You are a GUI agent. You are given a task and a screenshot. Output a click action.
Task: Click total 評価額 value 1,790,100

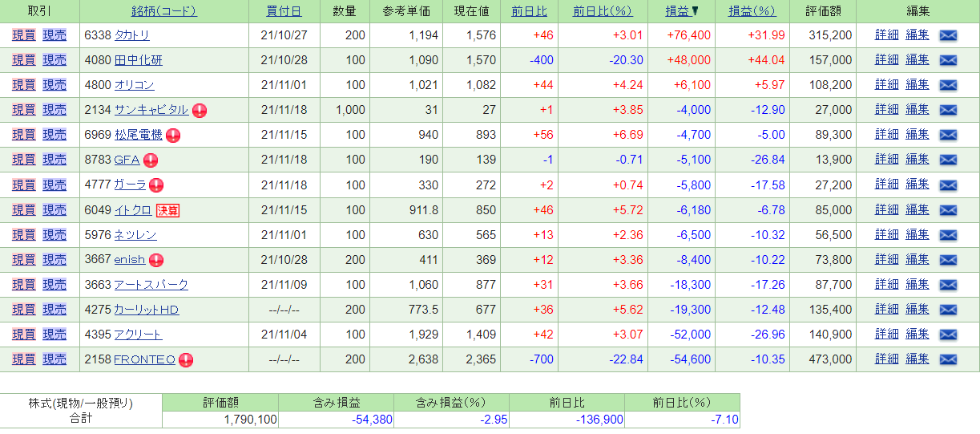pos(251,420)
